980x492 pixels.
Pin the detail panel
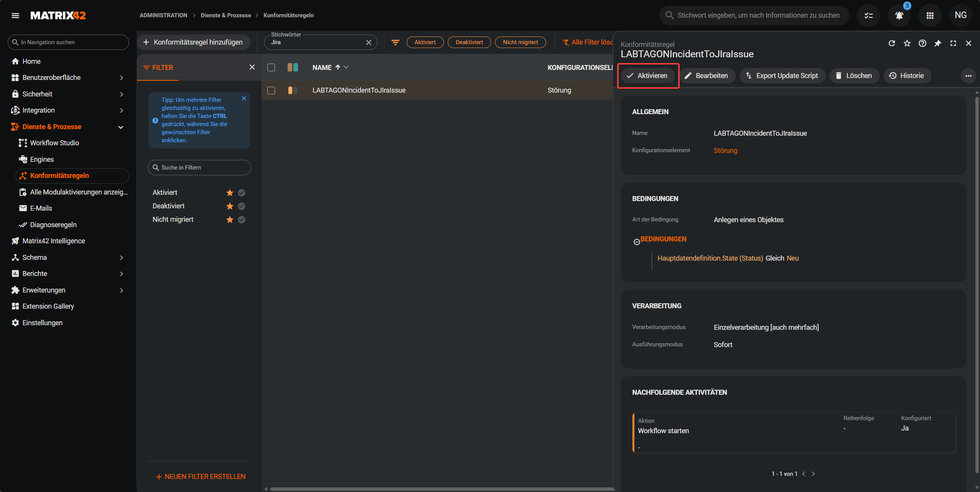click(x=938, y=43)
